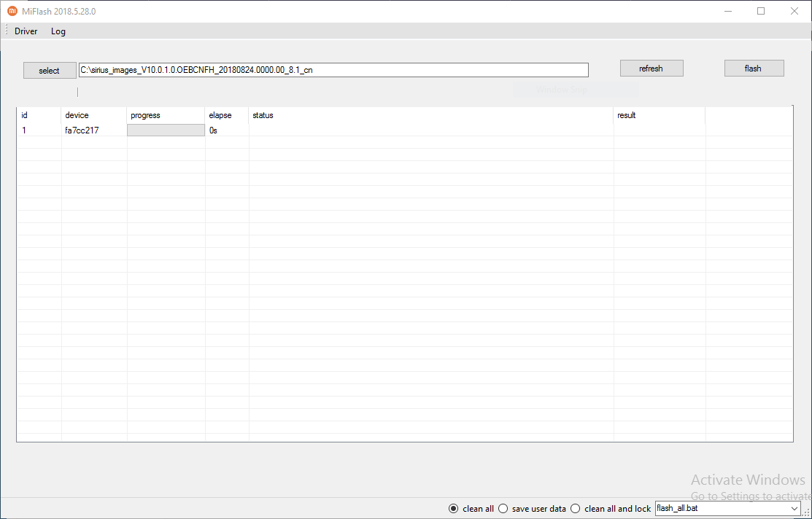Maximize the MiFlash window
812x519 pixels.
click(x=761, y=11)
